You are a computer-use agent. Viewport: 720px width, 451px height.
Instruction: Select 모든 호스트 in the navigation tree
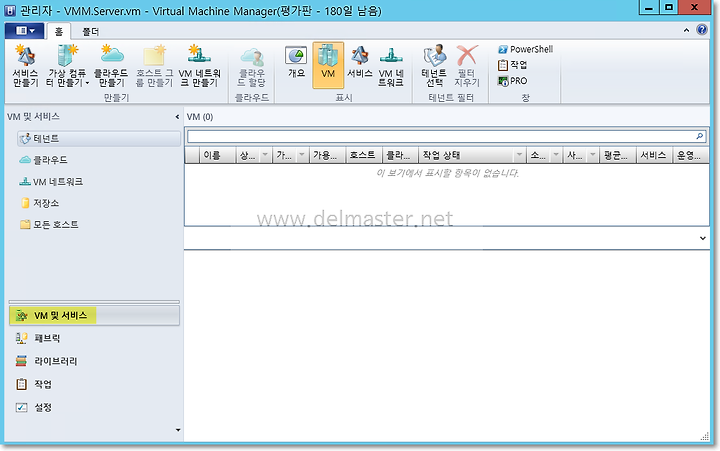[49, 225]
